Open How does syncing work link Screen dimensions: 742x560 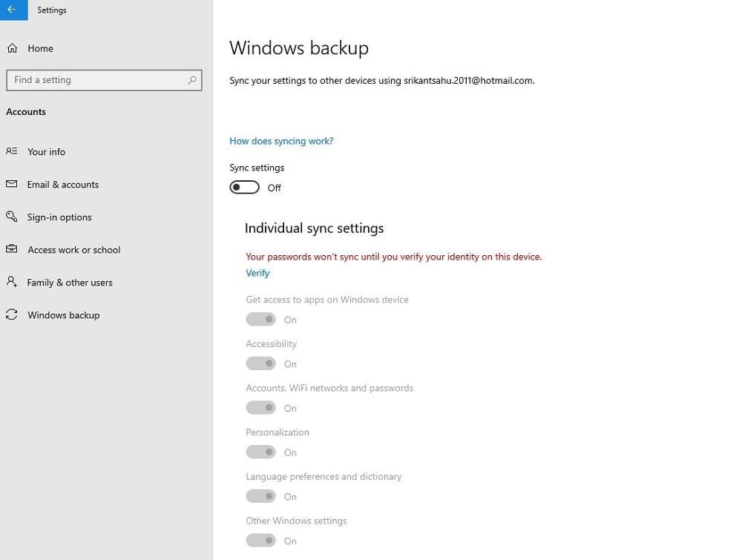coord(281,141)
